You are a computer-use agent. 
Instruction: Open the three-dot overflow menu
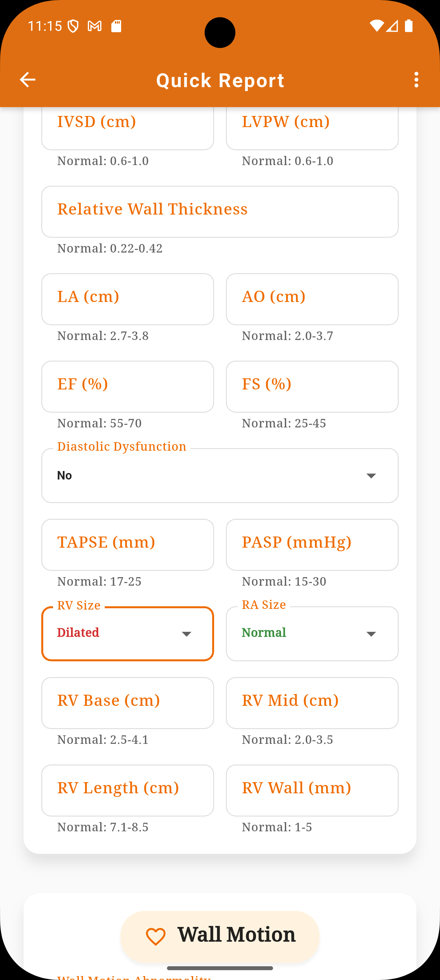point(416,80)
